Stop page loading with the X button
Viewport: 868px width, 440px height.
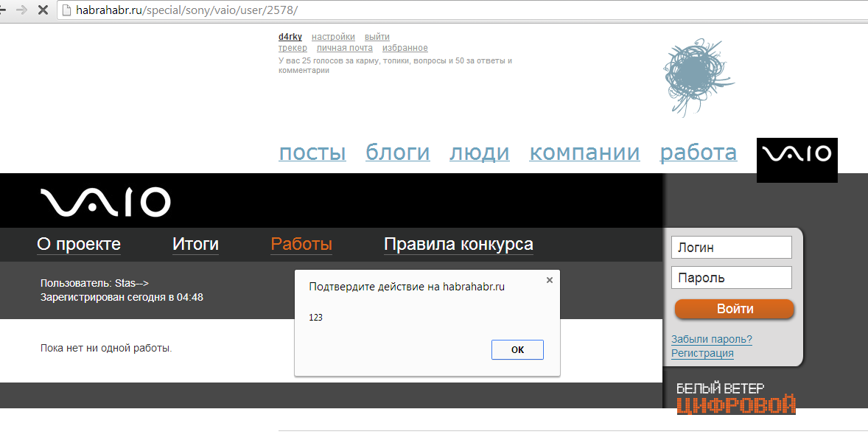43,10
